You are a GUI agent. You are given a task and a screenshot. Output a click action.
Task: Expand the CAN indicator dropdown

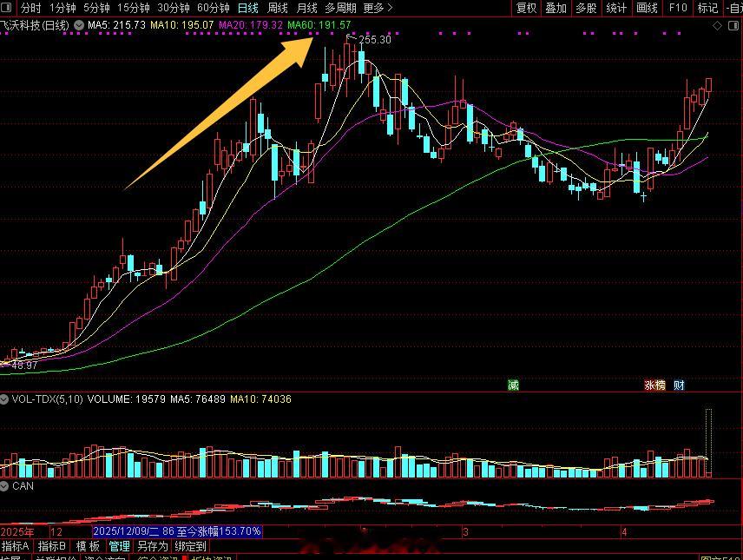(4, 486)
